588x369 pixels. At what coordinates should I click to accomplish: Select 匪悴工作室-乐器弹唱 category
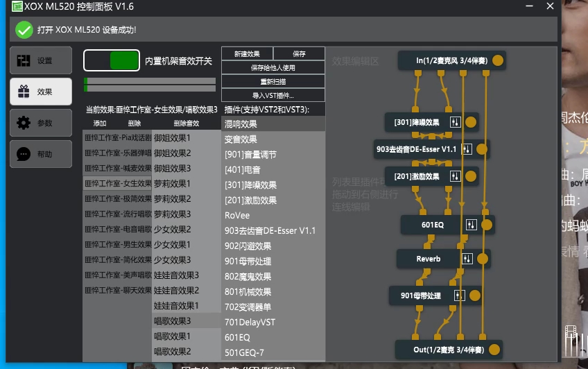point(117,153)
